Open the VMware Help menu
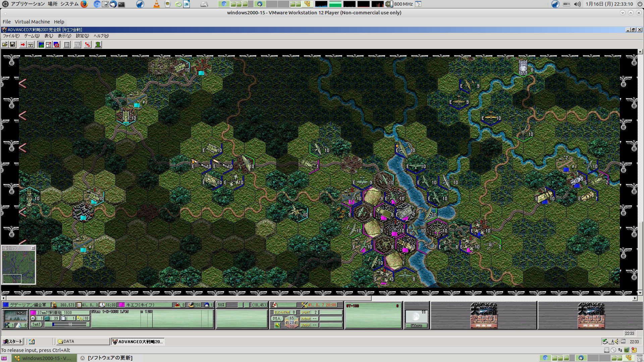Screen dimensions: 644x362 pos(59,22)
